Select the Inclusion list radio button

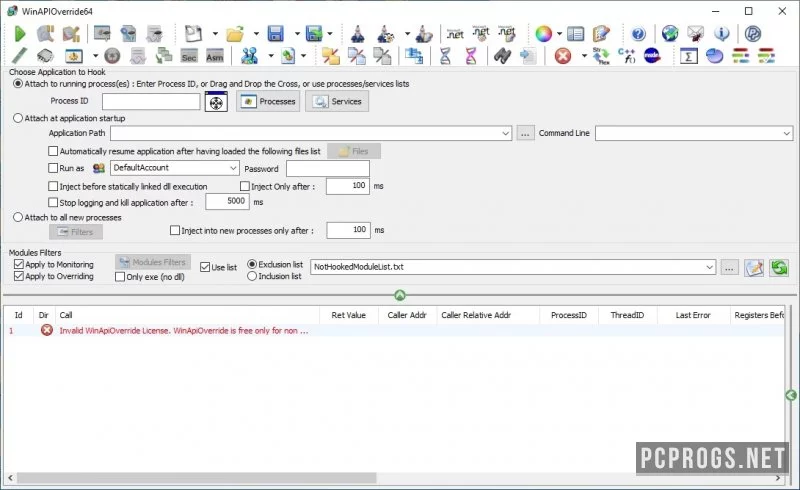pyautogui.click(x=252, y=276)
